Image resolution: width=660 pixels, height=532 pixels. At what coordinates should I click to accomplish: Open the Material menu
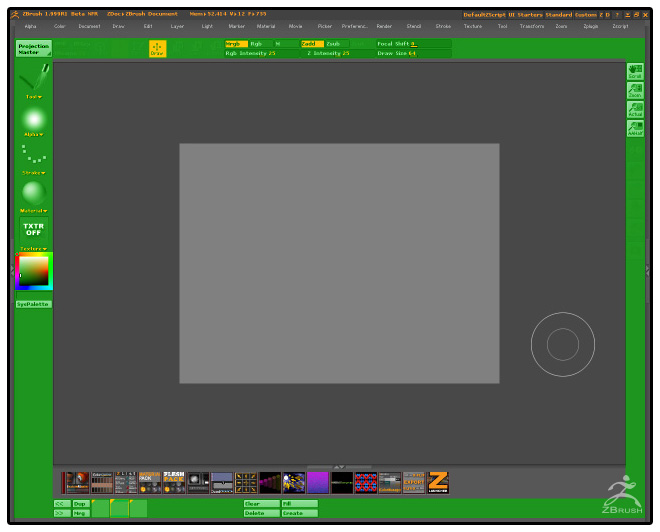pyautogui.click(x=266, y=26)
